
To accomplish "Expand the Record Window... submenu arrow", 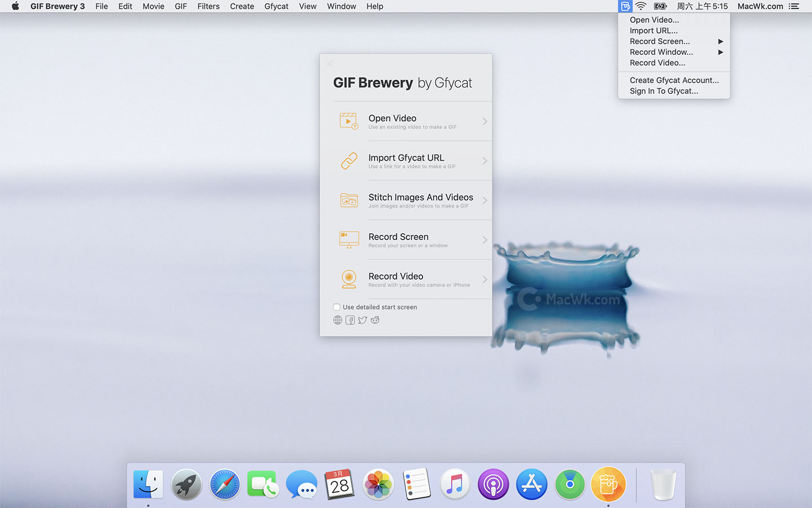I will 720,52.
